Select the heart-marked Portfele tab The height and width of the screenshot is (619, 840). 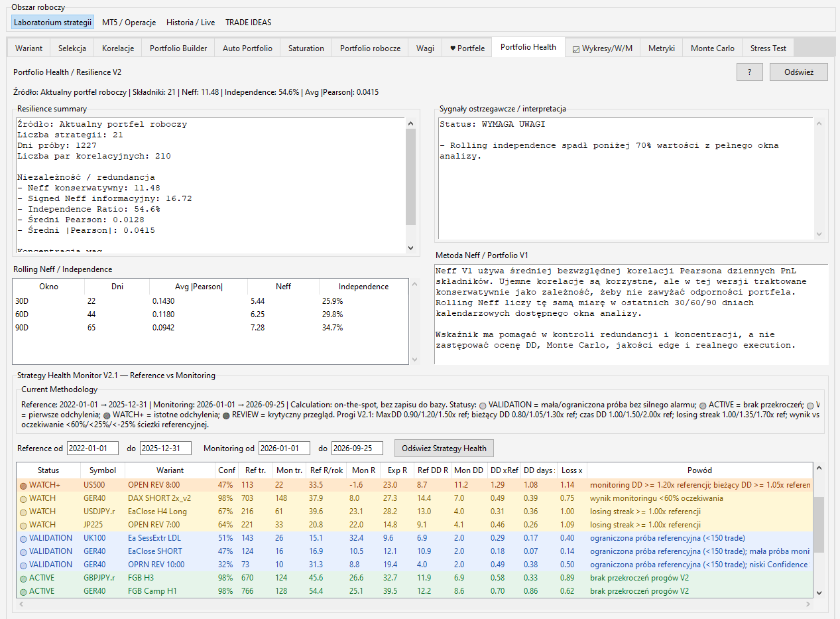pos(467,48)
